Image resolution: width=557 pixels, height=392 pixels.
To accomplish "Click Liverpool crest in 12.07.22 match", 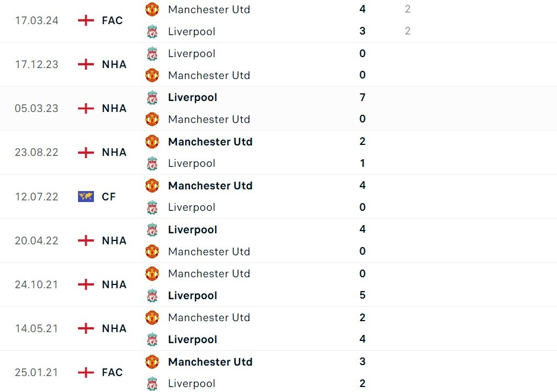I will (x=152, y=208).
